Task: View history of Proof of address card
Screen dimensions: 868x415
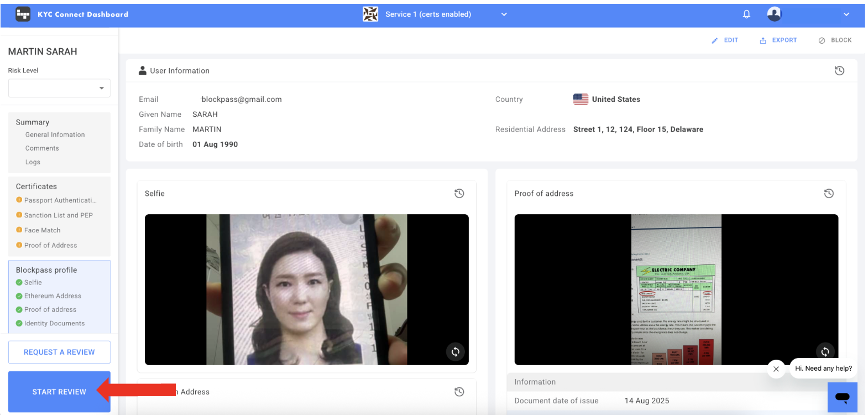Action: [828, 194]
